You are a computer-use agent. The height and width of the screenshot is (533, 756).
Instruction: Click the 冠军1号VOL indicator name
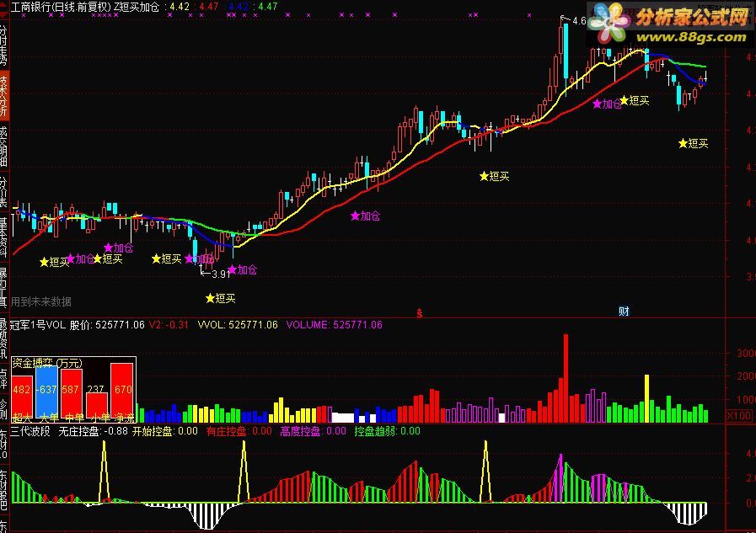click(x=38, y=325)
